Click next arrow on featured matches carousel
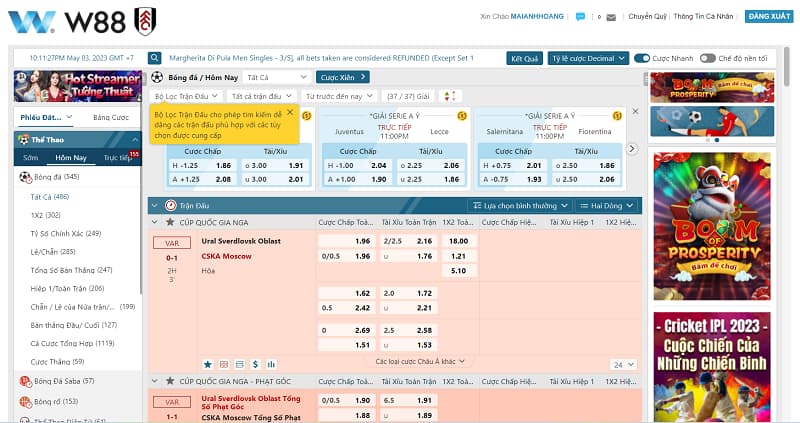 [631, 148]
